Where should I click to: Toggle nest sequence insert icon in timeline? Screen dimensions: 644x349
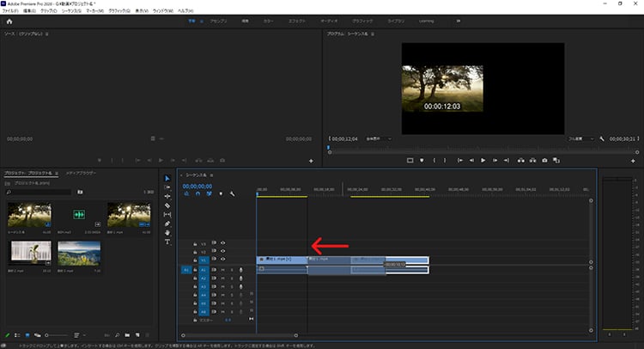[186, 193]
